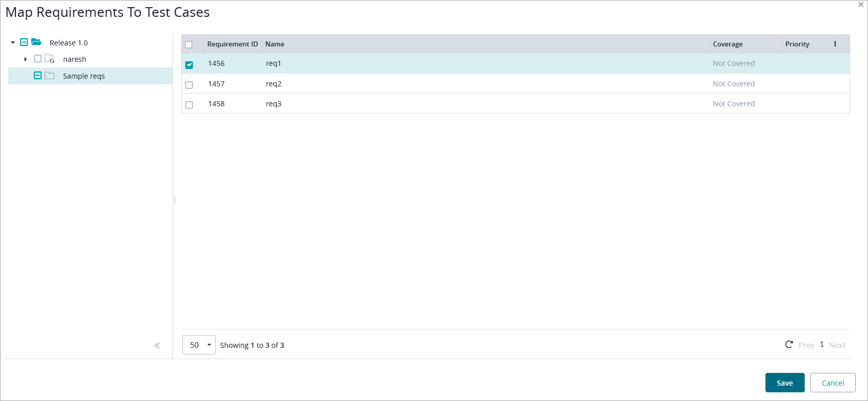
Task: Click the Release 1.0 open folder icon
Action: click(x=36, y=42)
